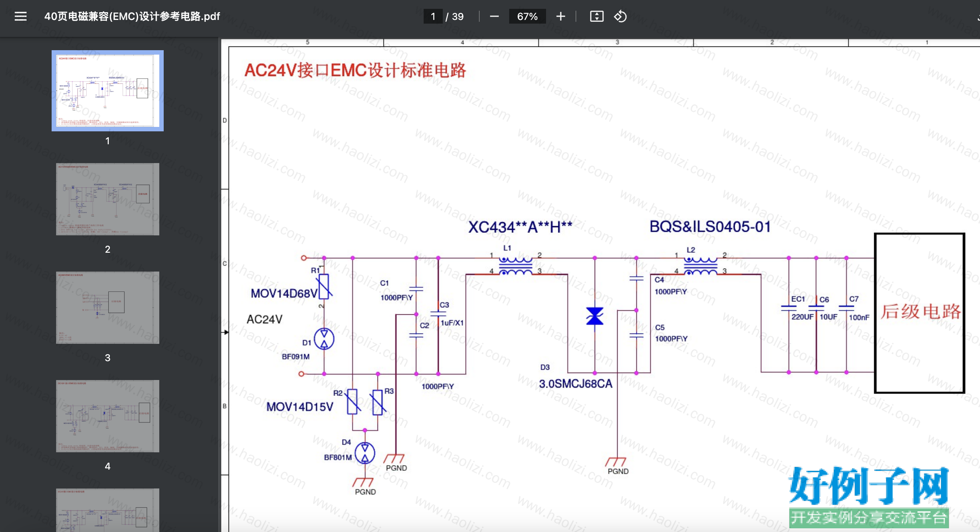This screenshot has height=532, width=980.
Task: Click the 1uF/X1 capacitor value
Action: click(x=452, y=323)
